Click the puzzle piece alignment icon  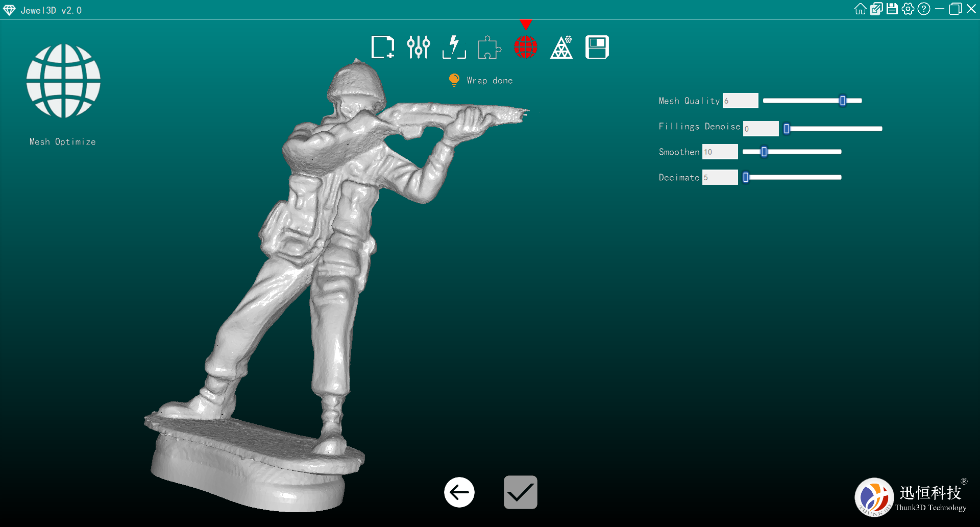click(489, 47)
